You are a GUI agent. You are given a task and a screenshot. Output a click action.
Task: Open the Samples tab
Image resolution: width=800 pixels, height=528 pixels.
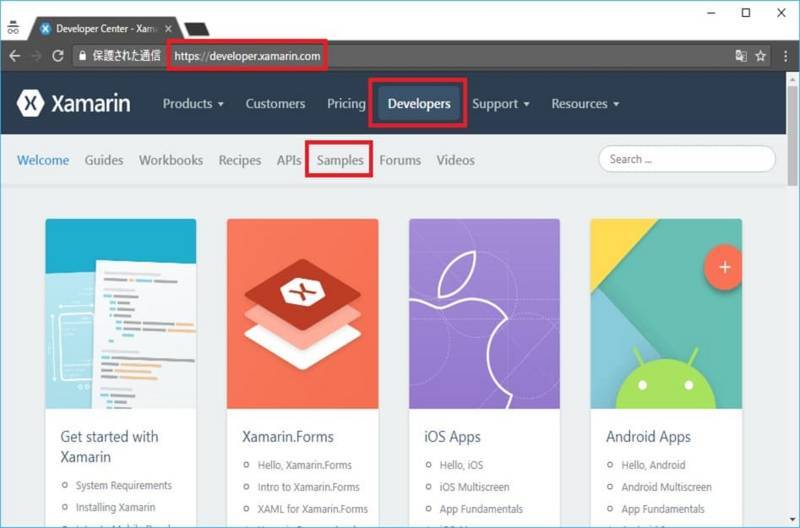click(x=340, y=160)
